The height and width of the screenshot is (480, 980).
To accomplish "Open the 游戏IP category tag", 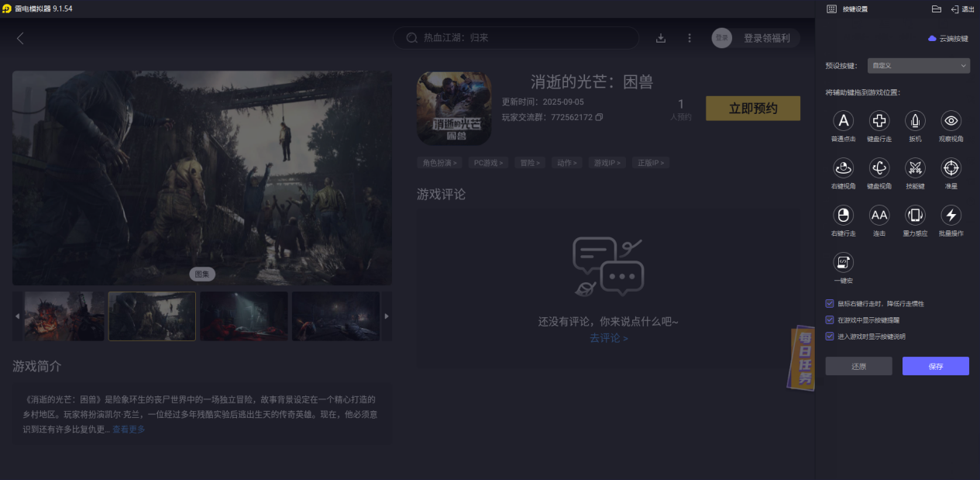I will coord(607,163).
